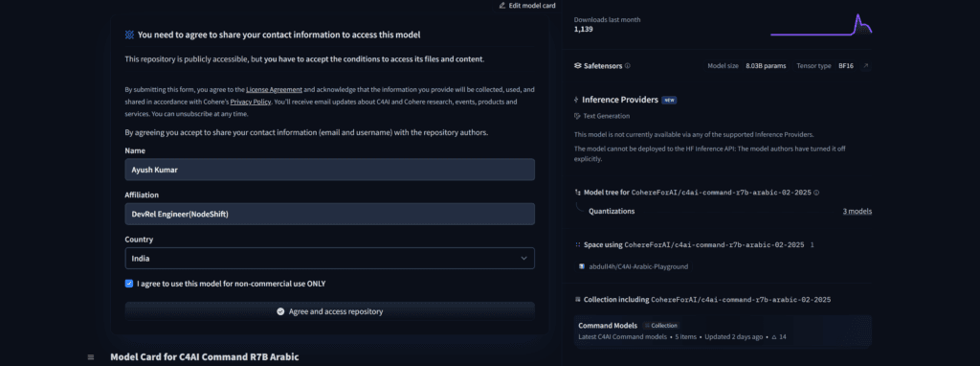This screenshot has width=980, height=366.
Task: Open the Safetensors expand arrow icon
Action: pyautogui.click(x=865, y=66)
